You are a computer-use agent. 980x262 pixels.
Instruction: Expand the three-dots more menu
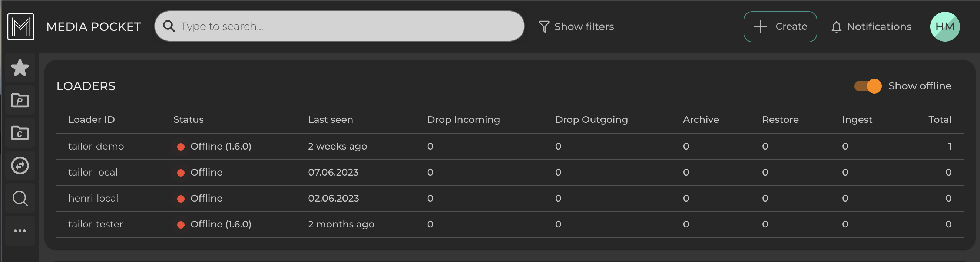point(20,231)
